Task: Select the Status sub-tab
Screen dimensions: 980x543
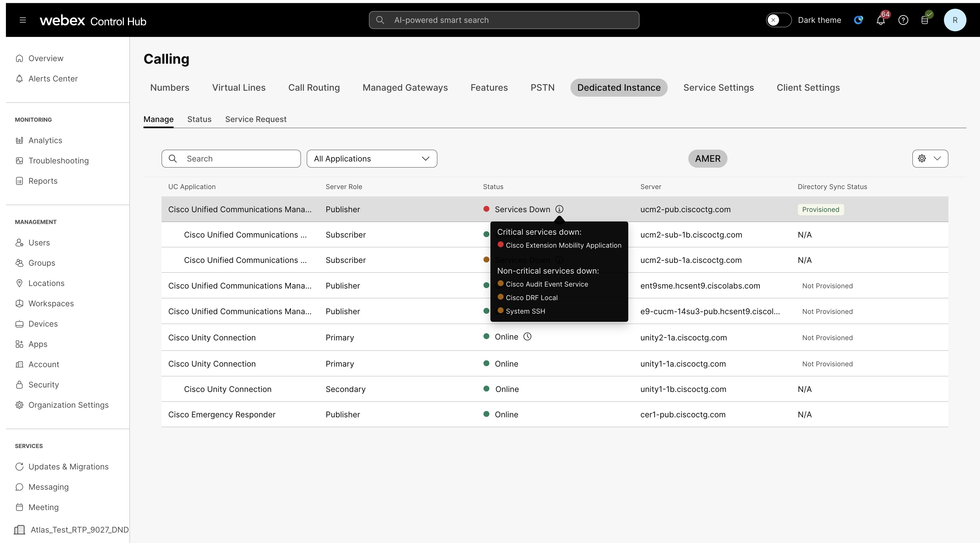Action: pyautogui.click(x=199, y=119)
